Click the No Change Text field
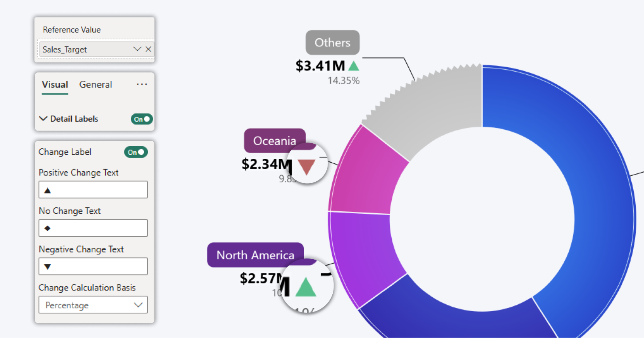 (x=93, y=228)
